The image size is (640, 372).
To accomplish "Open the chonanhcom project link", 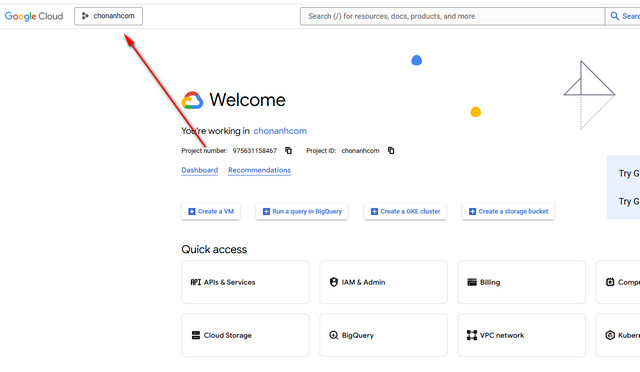I will click(280, 131).
